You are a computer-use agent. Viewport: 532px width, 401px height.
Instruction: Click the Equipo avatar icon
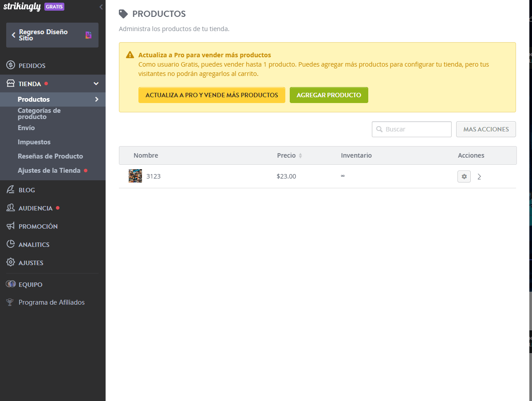coord(11,284)
